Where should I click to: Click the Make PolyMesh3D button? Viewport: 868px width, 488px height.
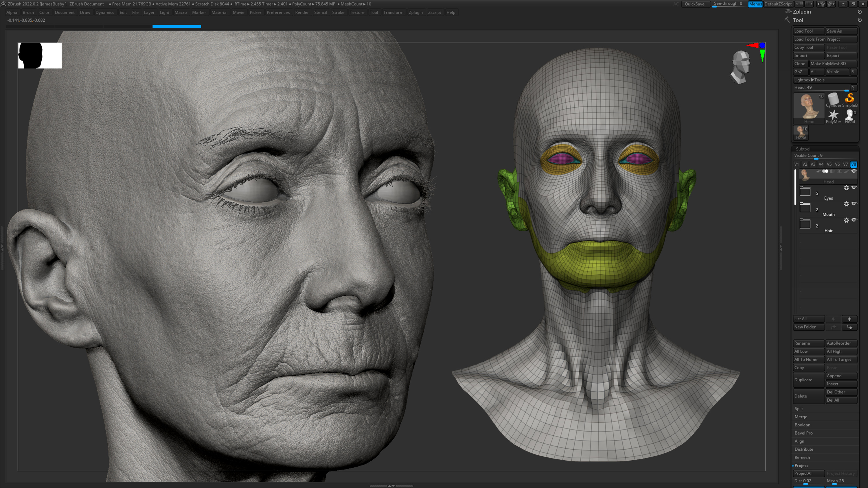[x=829, y=64]
